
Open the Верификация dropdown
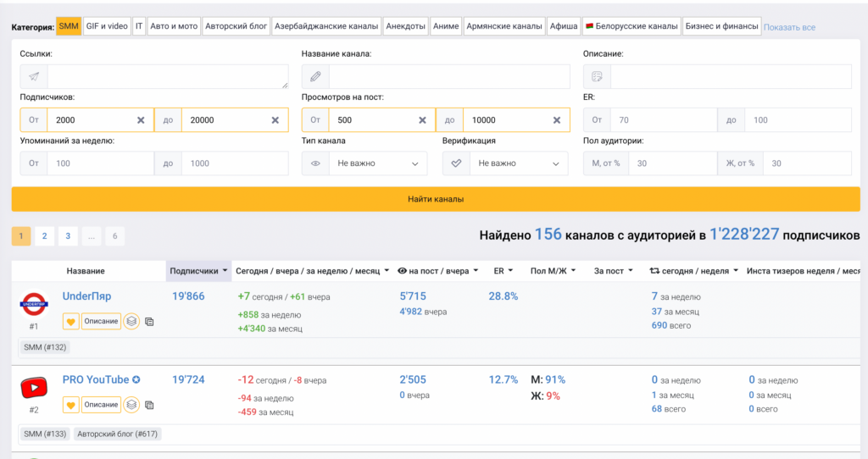pyautogui.click(x=505, y=163)
